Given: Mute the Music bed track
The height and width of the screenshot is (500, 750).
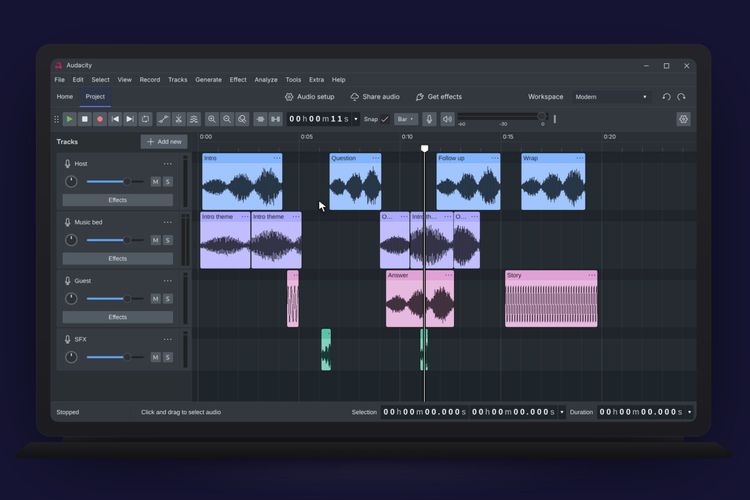Looking at the screenshot, I should click(x=155, y=240).
